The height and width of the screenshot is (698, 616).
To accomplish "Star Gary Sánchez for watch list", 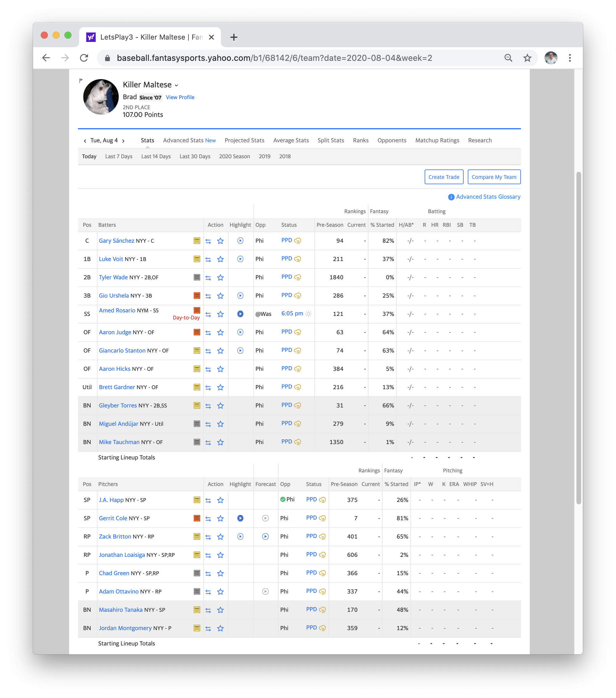I will coord(221,241).
